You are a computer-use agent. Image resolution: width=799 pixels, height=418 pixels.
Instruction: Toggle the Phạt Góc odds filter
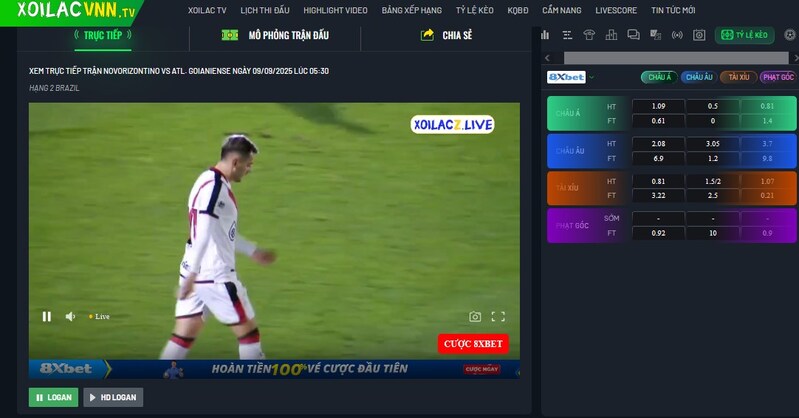778,77
